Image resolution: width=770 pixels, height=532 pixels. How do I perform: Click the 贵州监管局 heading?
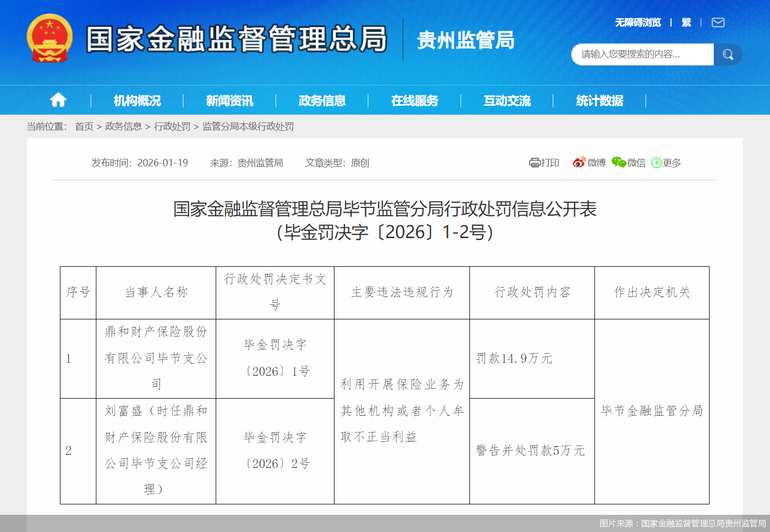tap(466, 41)
